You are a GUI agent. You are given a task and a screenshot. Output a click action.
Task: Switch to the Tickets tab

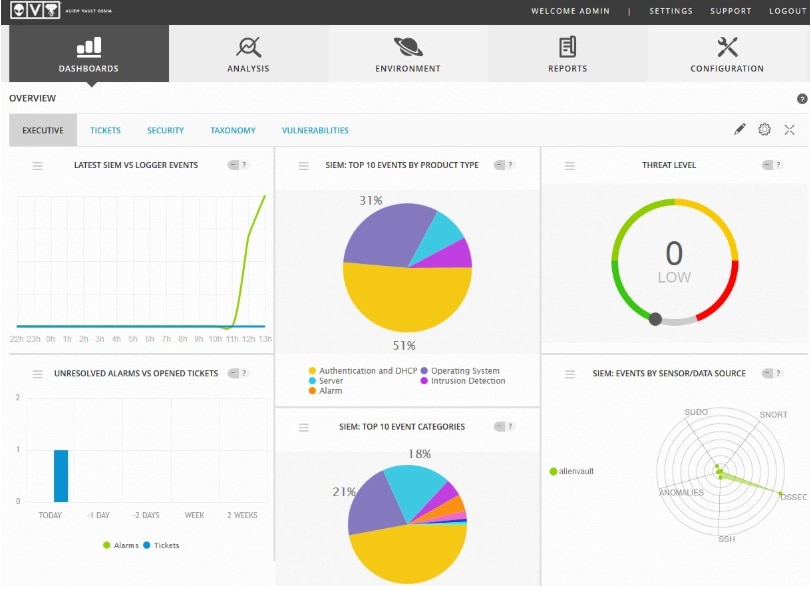click(105, 131)
